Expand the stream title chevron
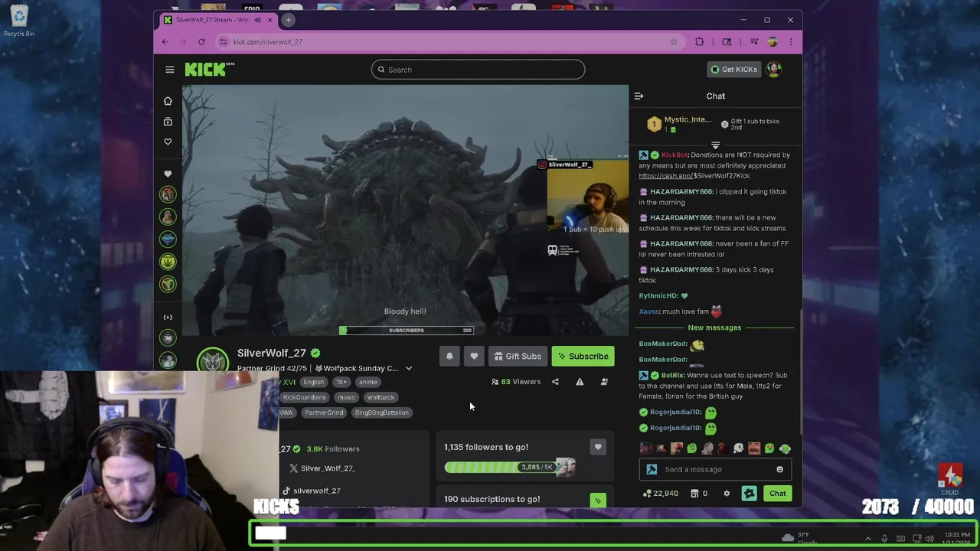Image resolution: width=980 pixels, height=551 pixels. coord(408,369)
